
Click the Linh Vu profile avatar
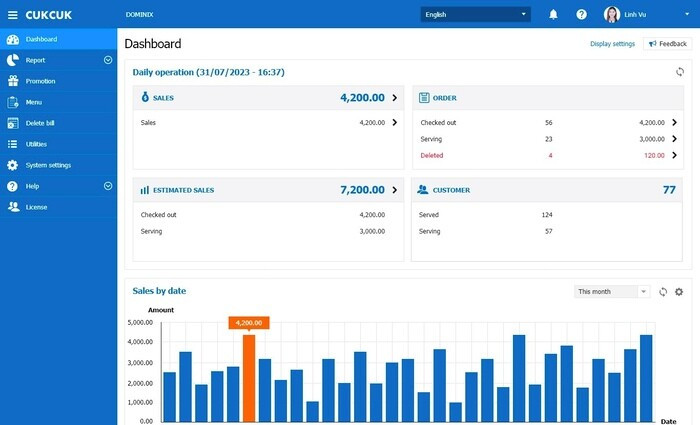coord(611,14)
